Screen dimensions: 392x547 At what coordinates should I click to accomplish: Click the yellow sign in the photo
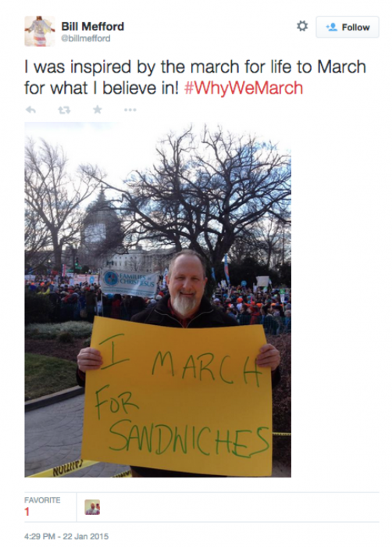pyautogui.click(x=177, y=396)
